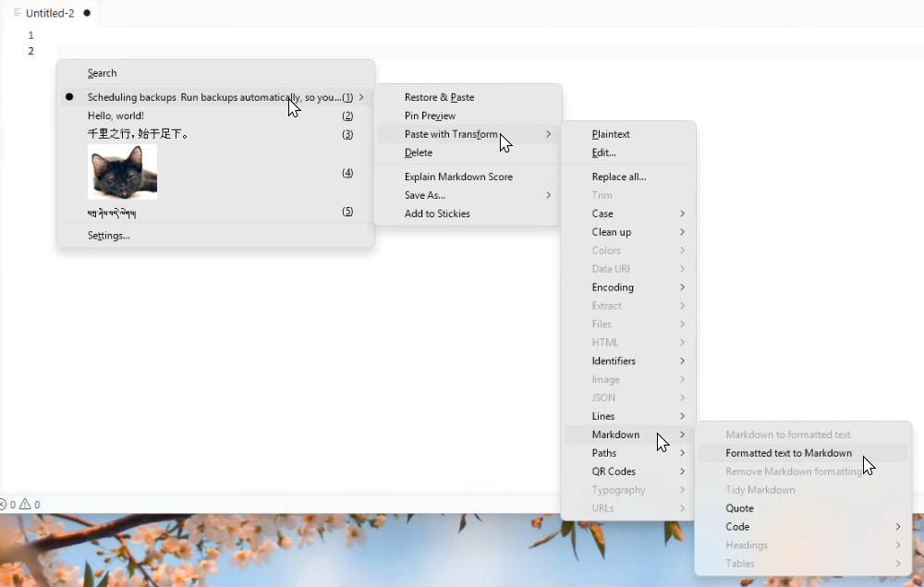The image size is (924, 587).
Task: Expand the Markdown submenu
Action: pyautogui.click(x=628, y=434)
